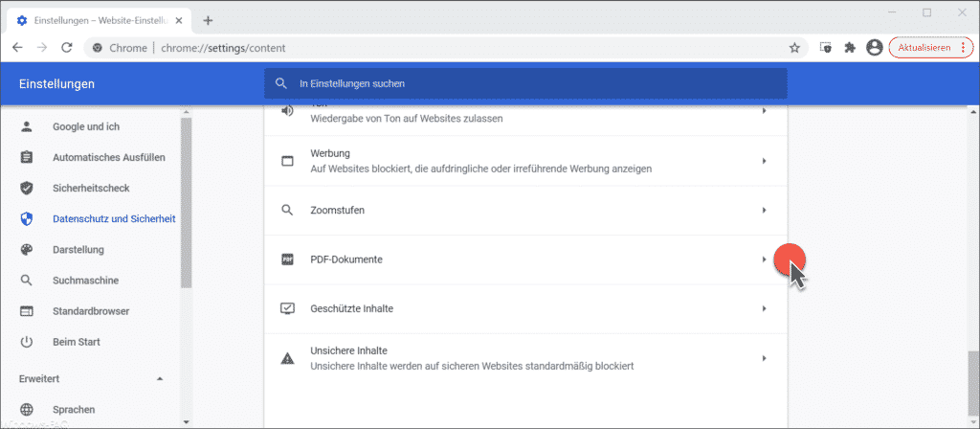
Task: Click the PDF icon beside PDF-Dokumente
Action: 287,260
